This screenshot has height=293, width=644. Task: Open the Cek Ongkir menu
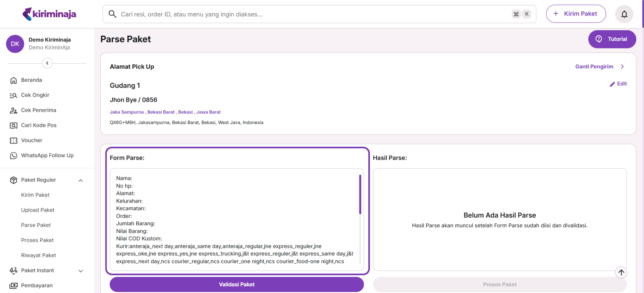pos(35,95)
